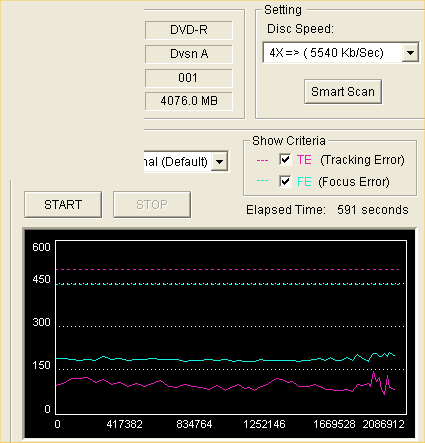The width and height of the screenshot is (425, 443).
Task: Click the DVD-R disc type field
Action: pyautogui.click(x=189, y=30)
